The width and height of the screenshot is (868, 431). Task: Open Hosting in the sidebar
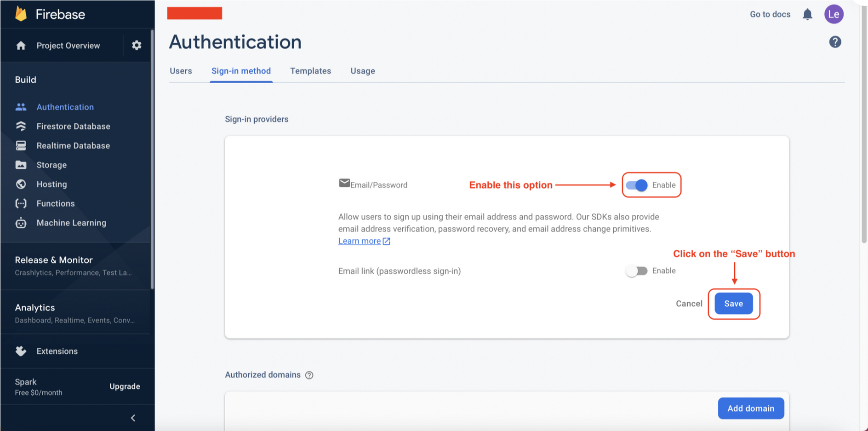51,184
